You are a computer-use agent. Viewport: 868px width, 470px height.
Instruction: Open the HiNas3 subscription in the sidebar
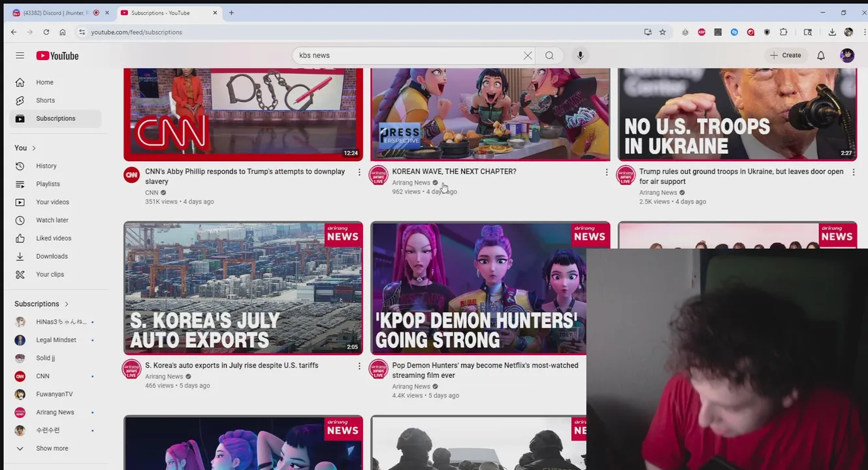(56, 322)
